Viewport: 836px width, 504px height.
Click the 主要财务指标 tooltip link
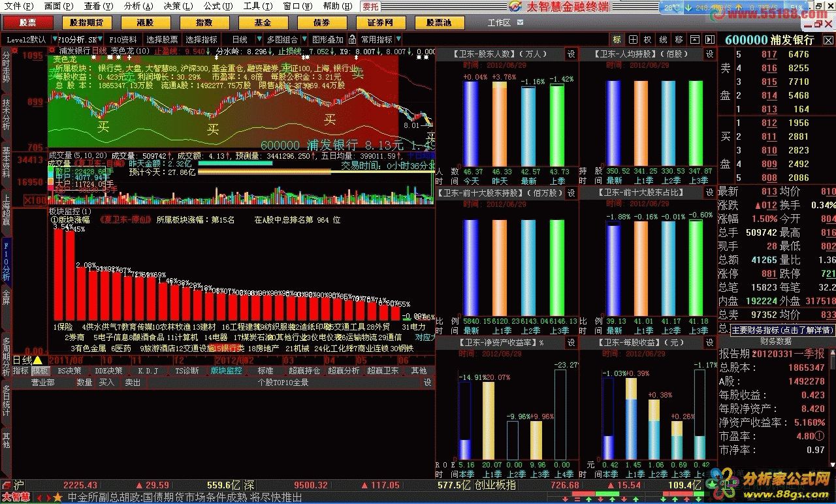click(782, 330)
